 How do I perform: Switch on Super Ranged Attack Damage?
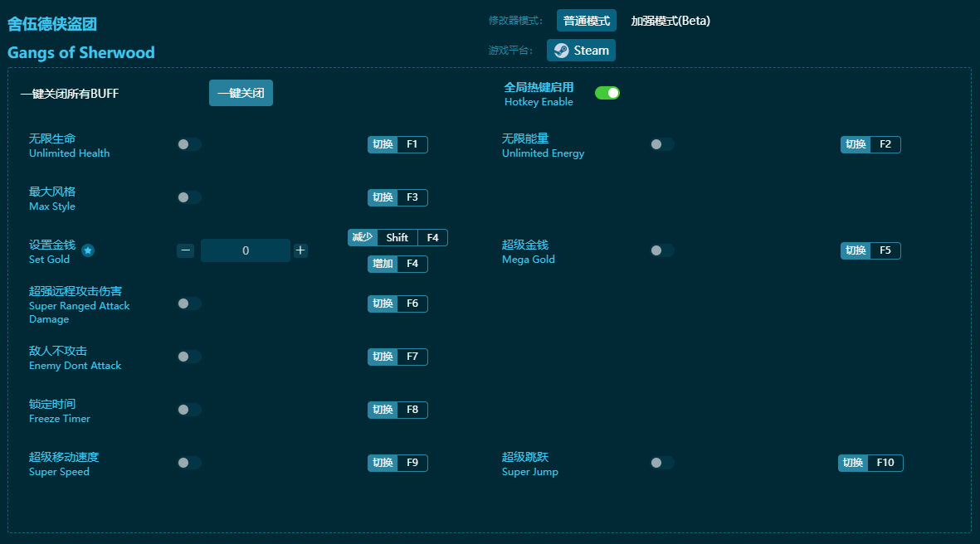[x=189, y=304]
